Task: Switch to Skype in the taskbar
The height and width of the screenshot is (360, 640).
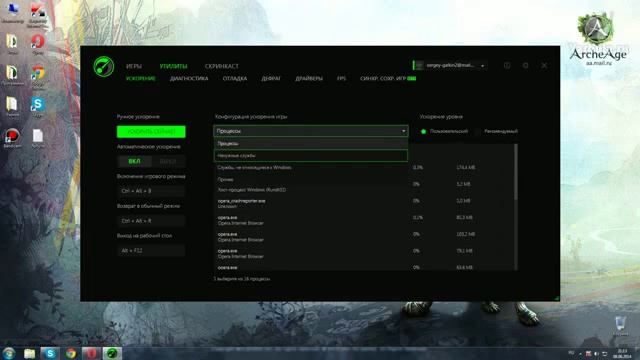Action: [x=50, y=353]
